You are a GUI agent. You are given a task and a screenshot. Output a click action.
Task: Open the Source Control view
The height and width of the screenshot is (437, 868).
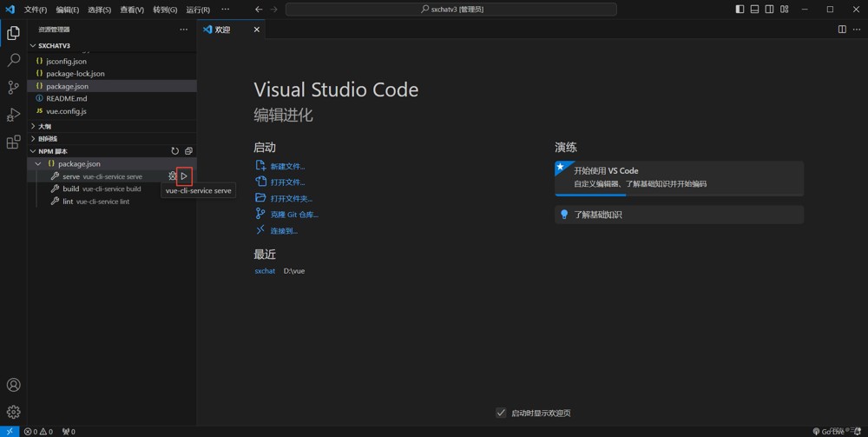pos(13,88)
